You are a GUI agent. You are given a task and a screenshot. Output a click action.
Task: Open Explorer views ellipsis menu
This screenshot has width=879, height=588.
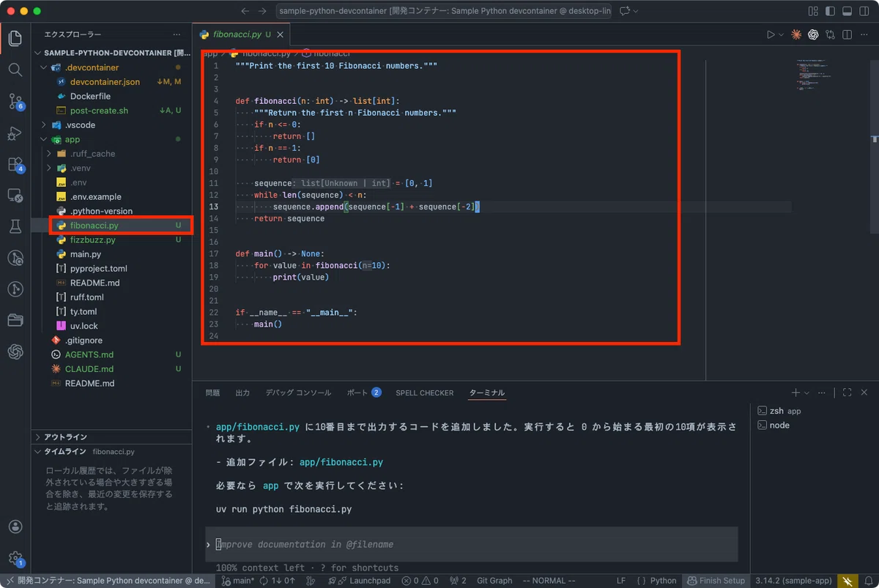pyautogui.click(x=177, y=34)
